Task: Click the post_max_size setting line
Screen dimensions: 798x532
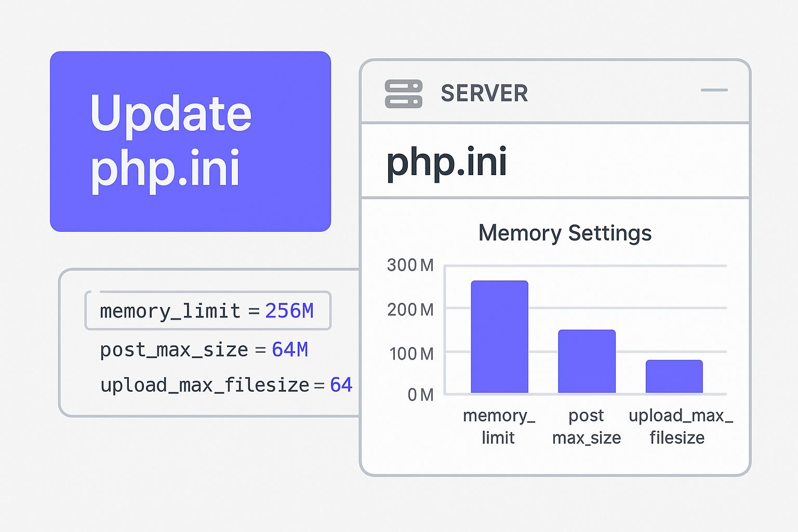Action: click(204, 350)
